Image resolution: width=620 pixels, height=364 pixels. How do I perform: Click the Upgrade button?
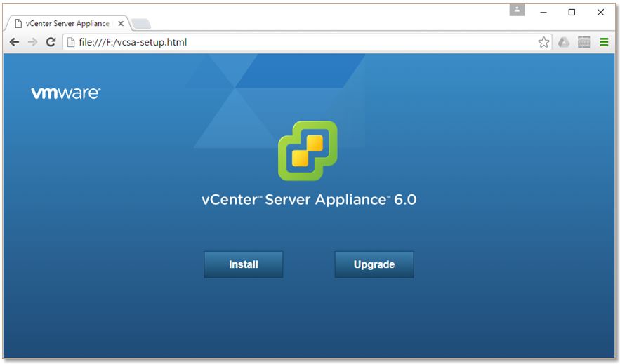(374, 264)
